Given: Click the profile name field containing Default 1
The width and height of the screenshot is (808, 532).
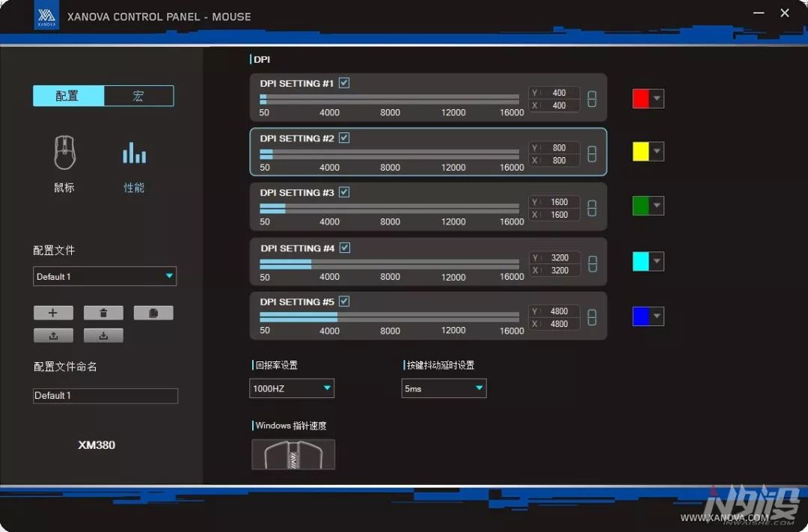Looking at the screenshot, I should 105,396.
